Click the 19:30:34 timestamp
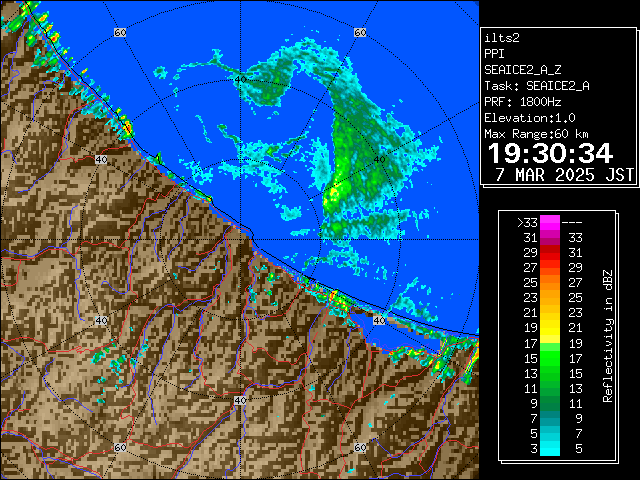Screen dimensions: 640x480 pyautogui.click(x=550, y=153)
